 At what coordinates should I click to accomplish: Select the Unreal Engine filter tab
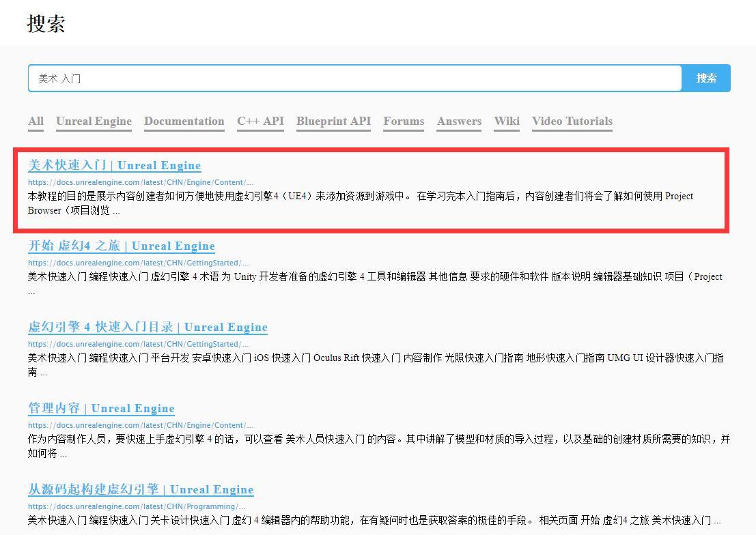(94, 121)
